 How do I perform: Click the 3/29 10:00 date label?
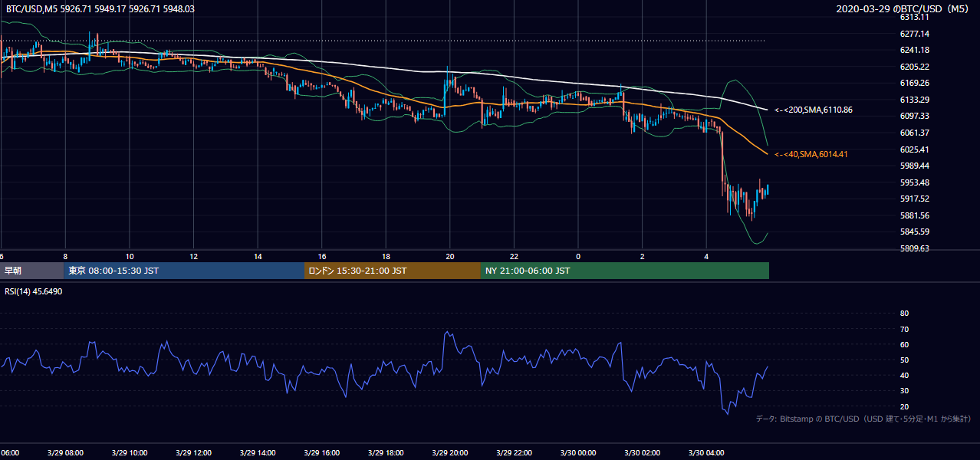click(130, 453)
